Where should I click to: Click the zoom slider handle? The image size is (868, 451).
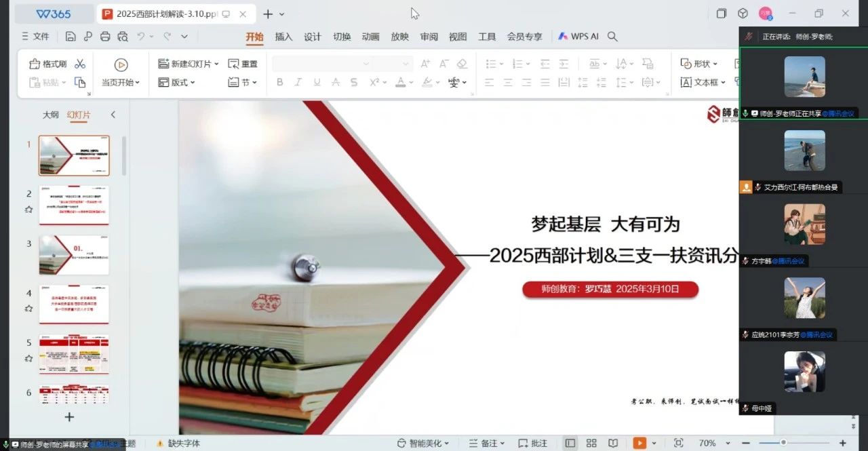pos(783,443)
